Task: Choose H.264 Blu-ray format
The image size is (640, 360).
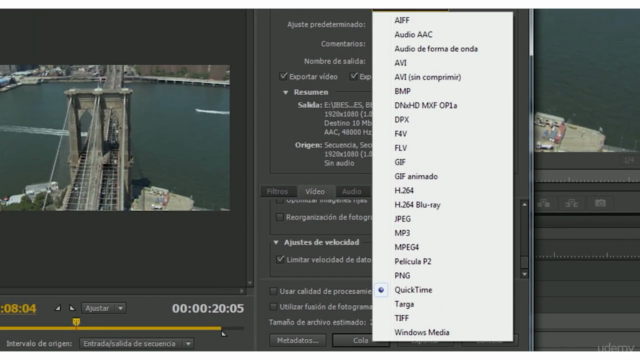Action: pos(417,205)
